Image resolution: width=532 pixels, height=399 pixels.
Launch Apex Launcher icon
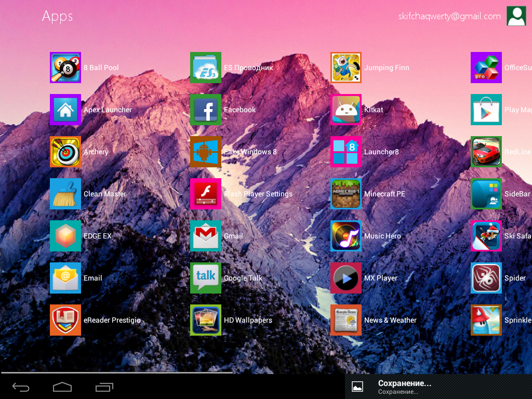point(65,110)
